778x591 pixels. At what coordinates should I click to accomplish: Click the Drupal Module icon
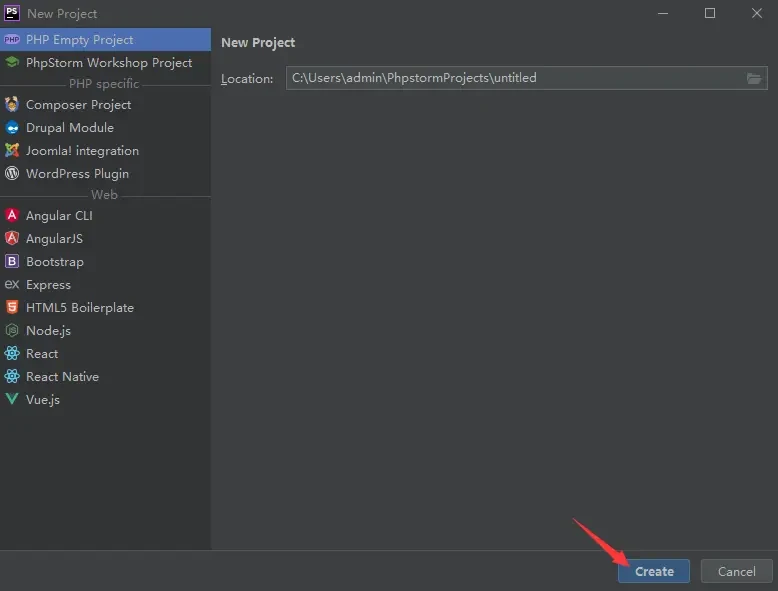(x=12, y=128)
